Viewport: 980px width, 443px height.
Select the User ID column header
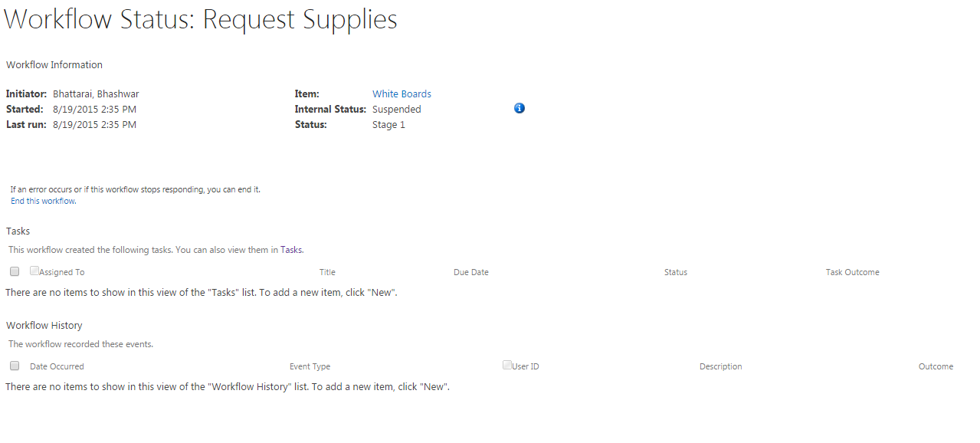(x=526, y=366)
